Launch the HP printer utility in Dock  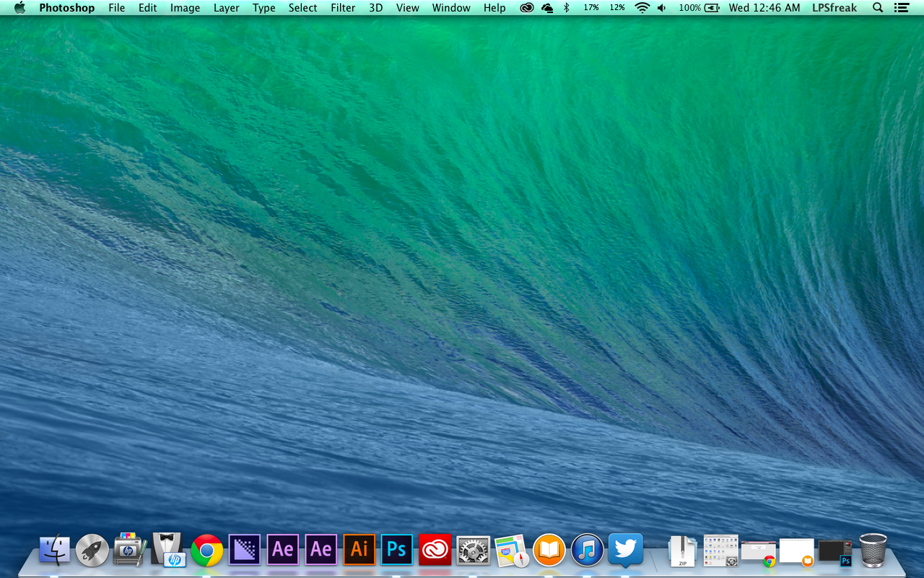pyautogui.click(x=131, y=550)
